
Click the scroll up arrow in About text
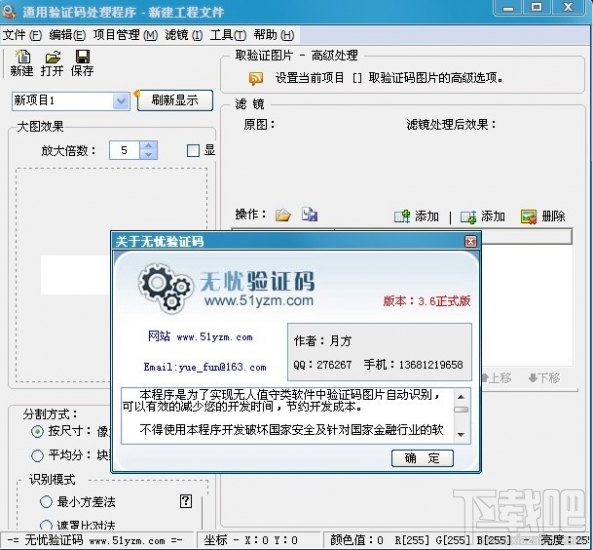click(x=461, y=397)
